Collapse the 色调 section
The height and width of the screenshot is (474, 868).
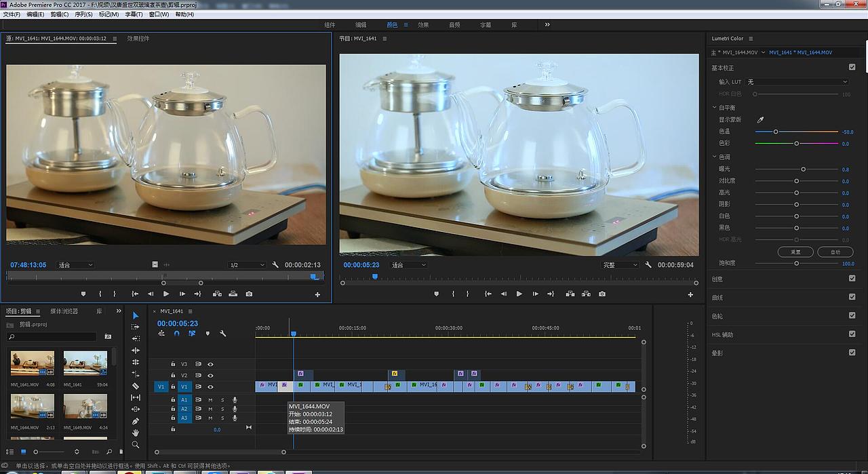click(x=714, y=157)
